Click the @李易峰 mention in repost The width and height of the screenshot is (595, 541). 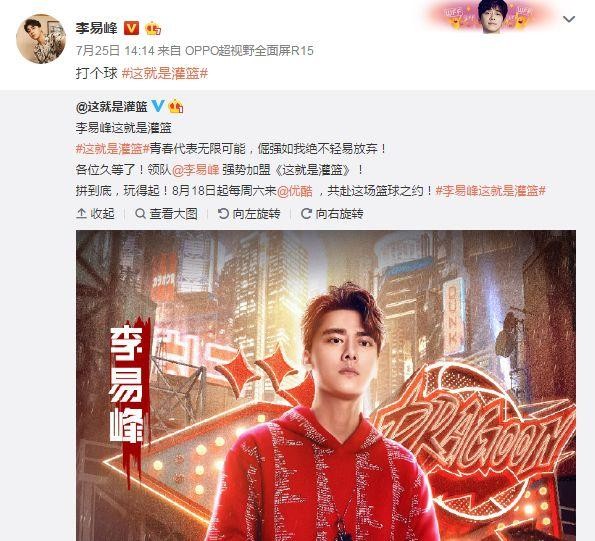(x=195, y=170)
